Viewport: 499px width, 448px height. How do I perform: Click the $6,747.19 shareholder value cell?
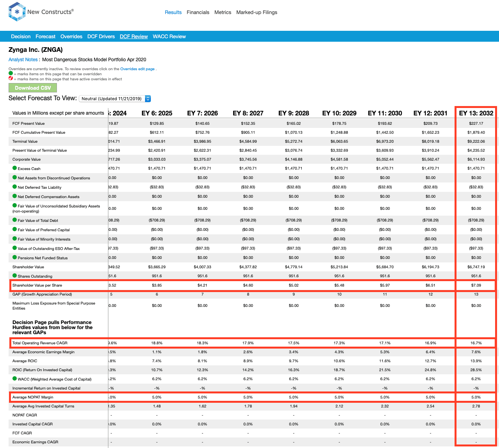[x=476, y=267]
